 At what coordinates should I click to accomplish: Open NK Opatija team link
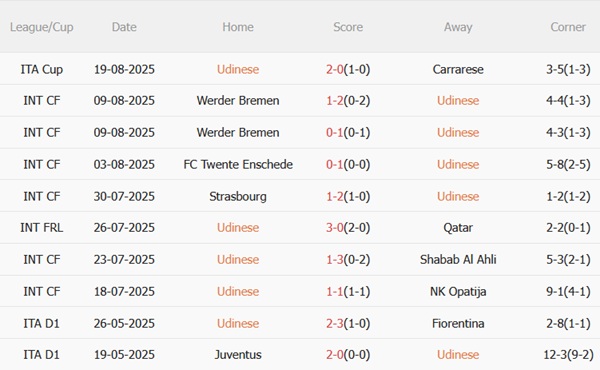(458, 292)
